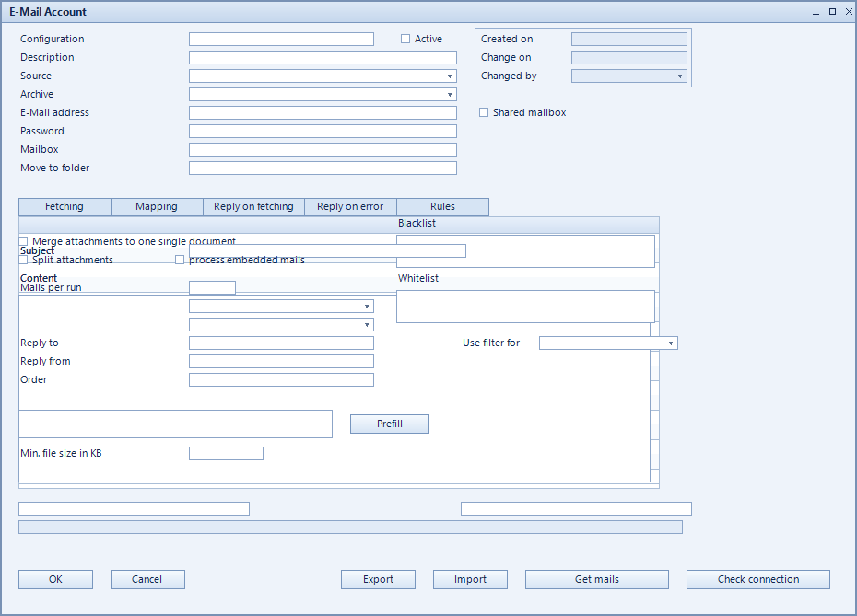Check the process embedded mails option
Viewport: 857px width, 616px height.
click(x=180, y=260)
